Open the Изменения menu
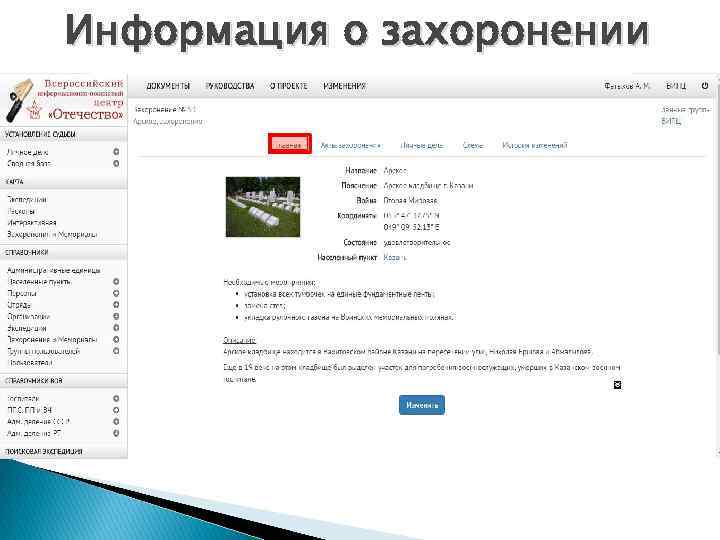 [344, 86]
